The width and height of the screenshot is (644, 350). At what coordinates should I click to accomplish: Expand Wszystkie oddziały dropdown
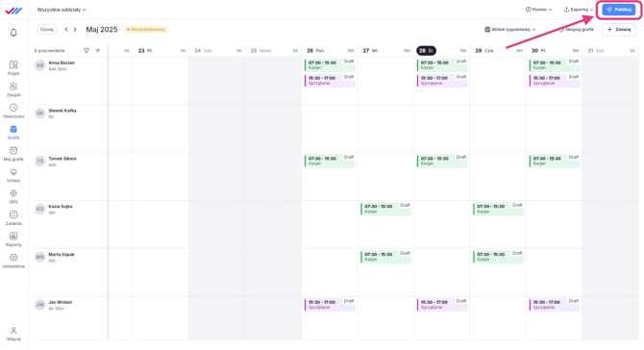62,10
